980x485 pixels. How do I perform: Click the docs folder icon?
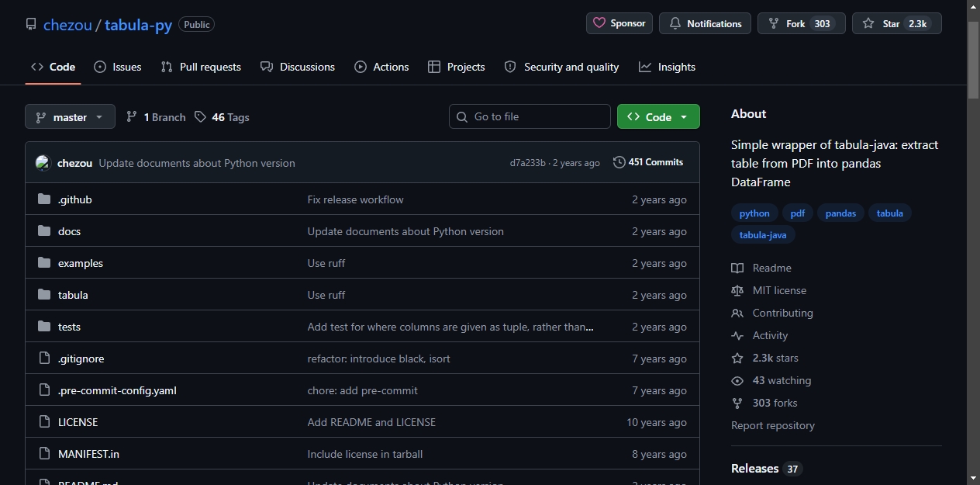point(44,231)
